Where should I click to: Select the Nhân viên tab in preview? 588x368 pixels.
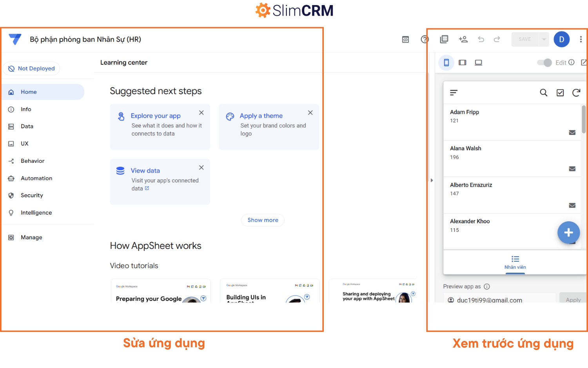point(515,263)
